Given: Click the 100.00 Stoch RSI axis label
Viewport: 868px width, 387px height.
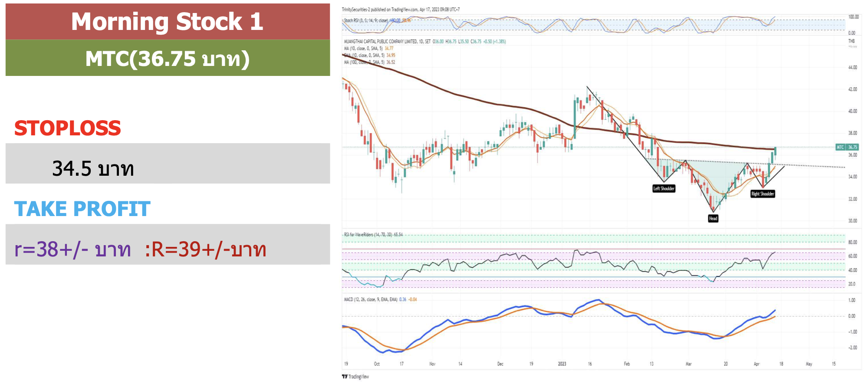Looking at the screenshot, I should (854, 17).
